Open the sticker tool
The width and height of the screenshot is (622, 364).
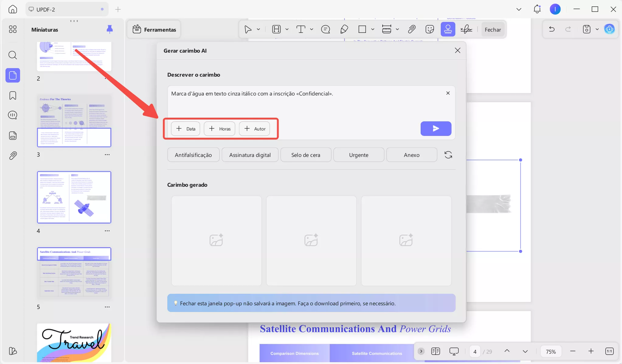pos(429,29)
